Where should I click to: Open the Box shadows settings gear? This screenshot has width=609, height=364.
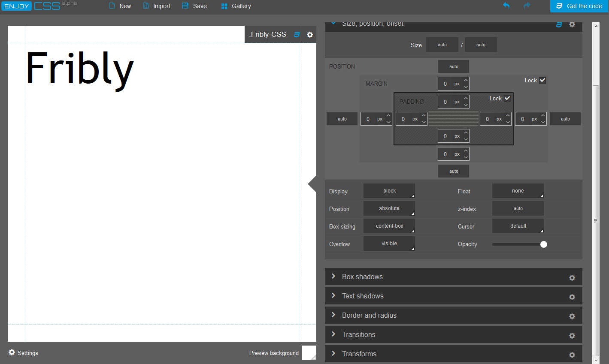(572, 277)
